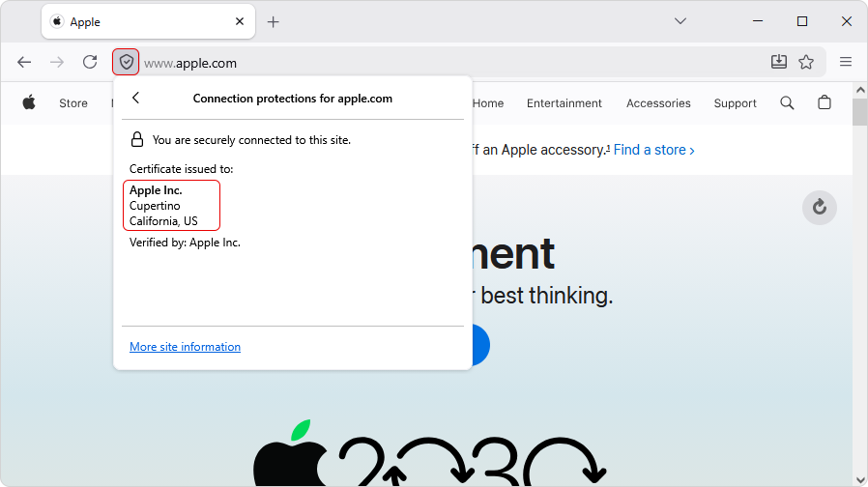Click the Cupertino certificate location text
The height and width of the screenshot is (487, 868).
(155, 206)
